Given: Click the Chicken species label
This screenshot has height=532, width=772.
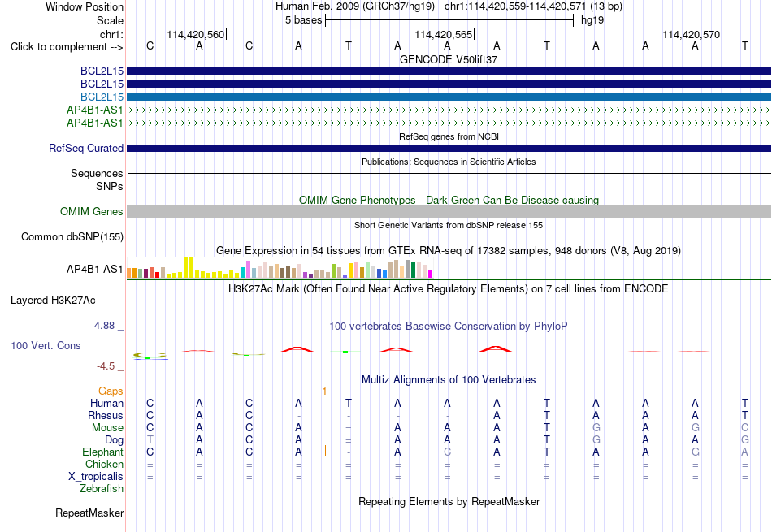Looking at the screenshot, I should (x=104, y=465).
